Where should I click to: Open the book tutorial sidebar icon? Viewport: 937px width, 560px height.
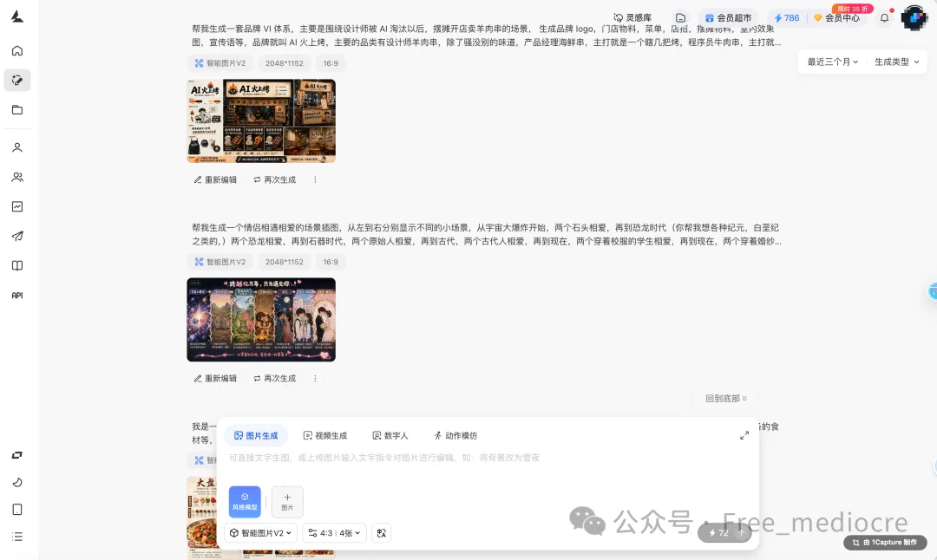[x=17, y=265]
